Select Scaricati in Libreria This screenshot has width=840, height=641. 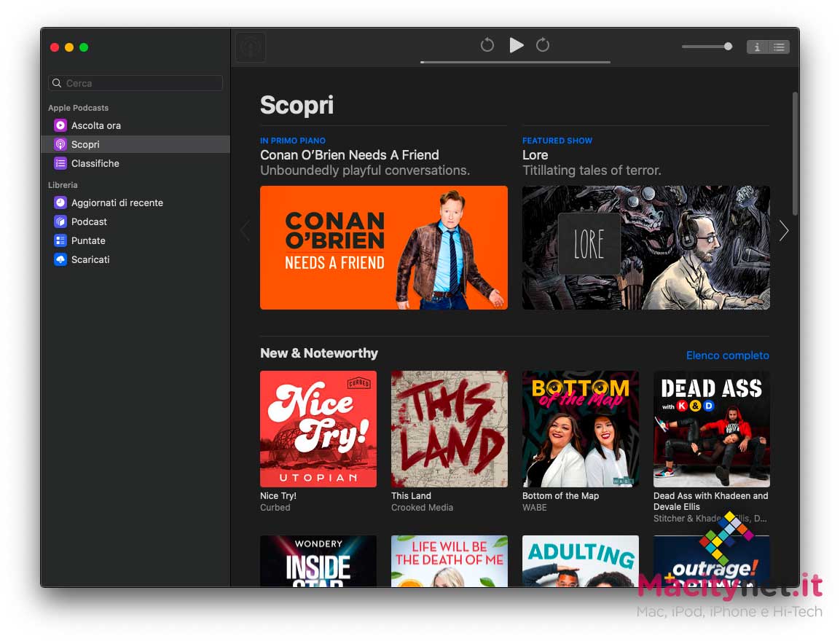click(136, 259)
